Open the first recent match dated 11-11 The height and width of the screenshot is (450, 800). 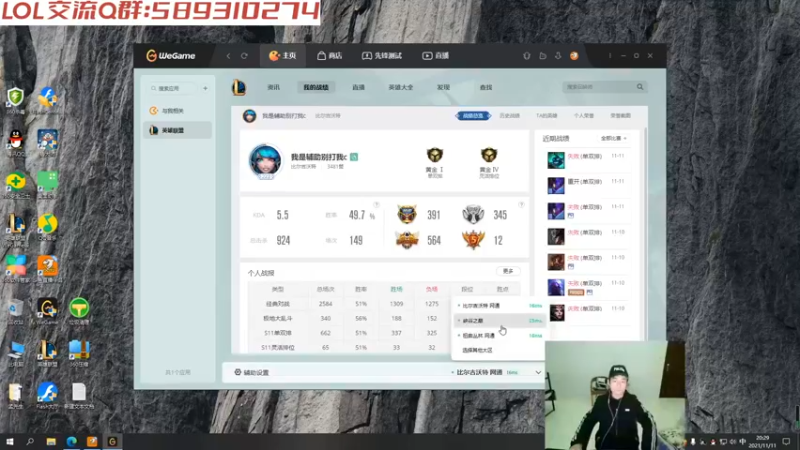point(587,160)
